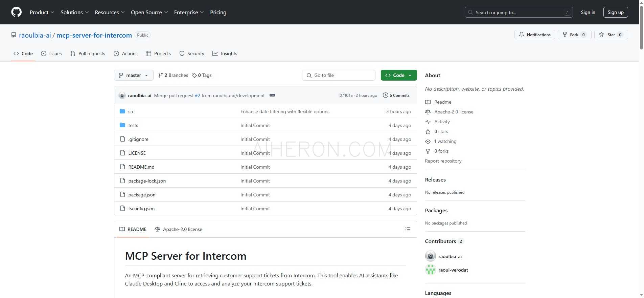The width and height of the screenshot is (644, 298).
Task: Select the tsconfig.json file icon
Action: click(x=122, y=209)
